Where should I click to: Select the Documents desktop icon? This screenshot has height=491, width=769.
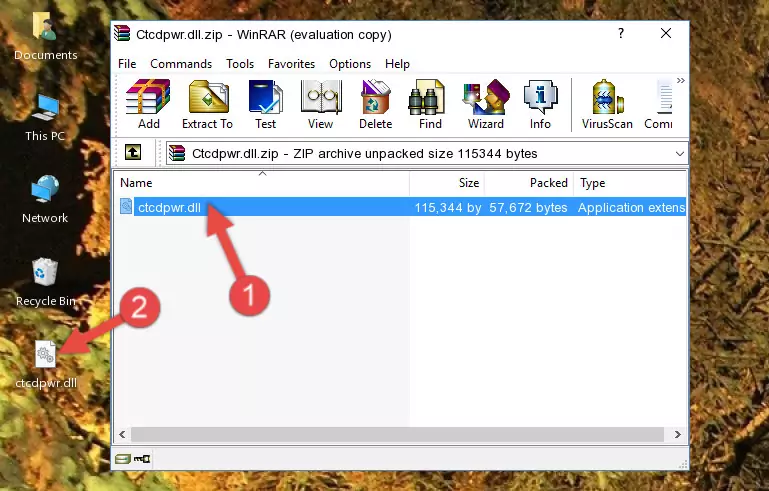[46, 37]
